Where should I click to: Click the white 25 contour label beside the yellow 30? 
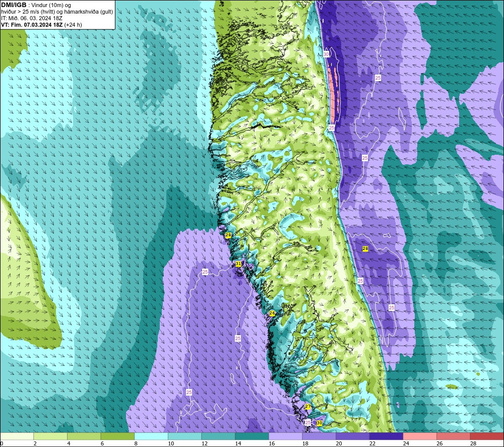coord(308,422)
